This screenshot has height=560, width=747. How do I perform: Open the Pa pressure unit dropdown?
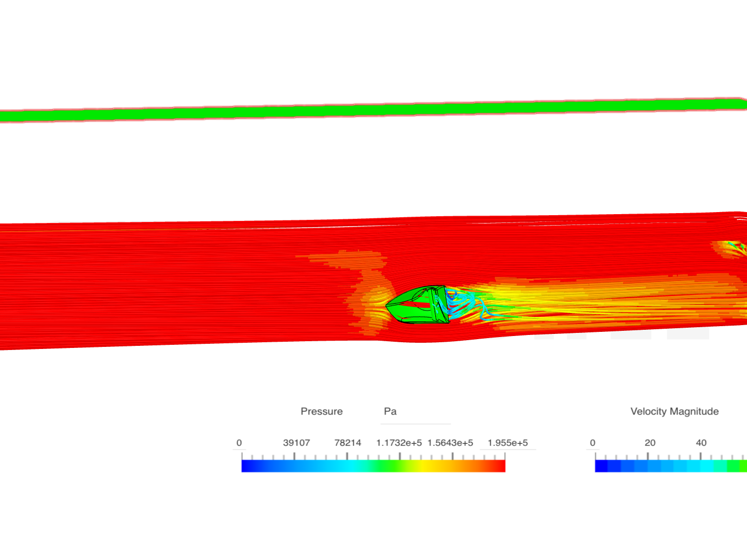[x=416, y=412]
